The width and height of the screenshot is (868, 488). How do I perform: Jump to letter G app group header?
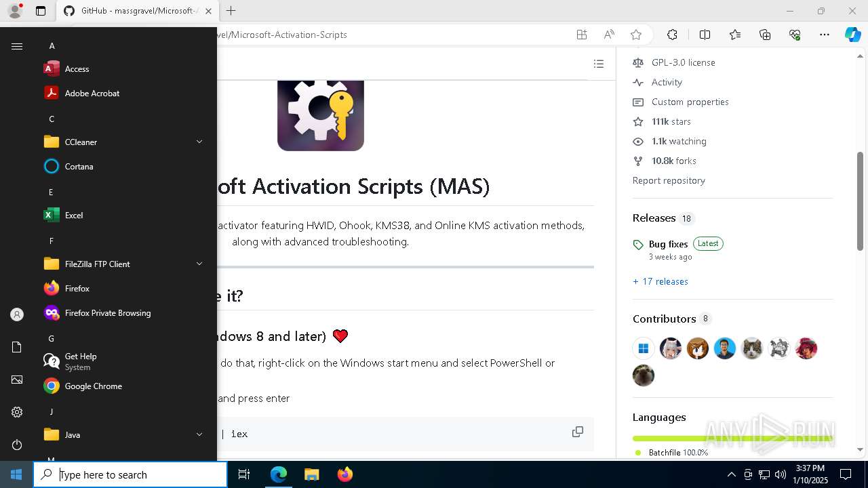[x=51, y=339]
